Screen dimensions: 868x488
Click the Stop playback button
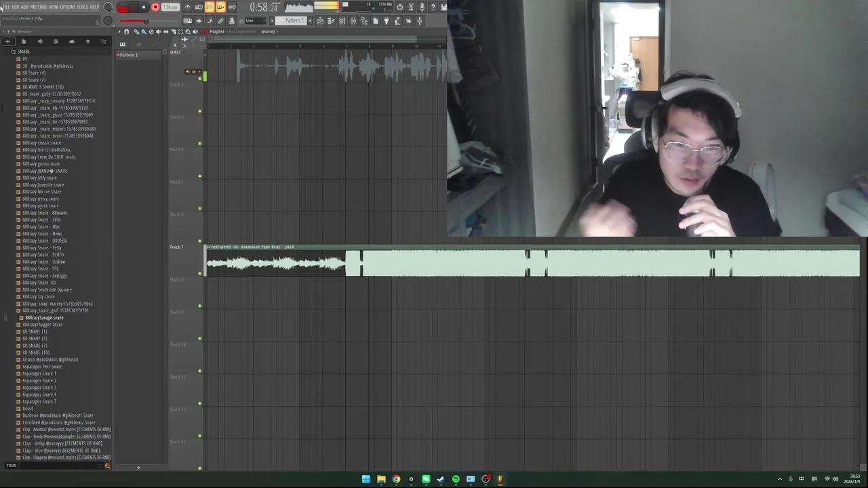point(144,7)
